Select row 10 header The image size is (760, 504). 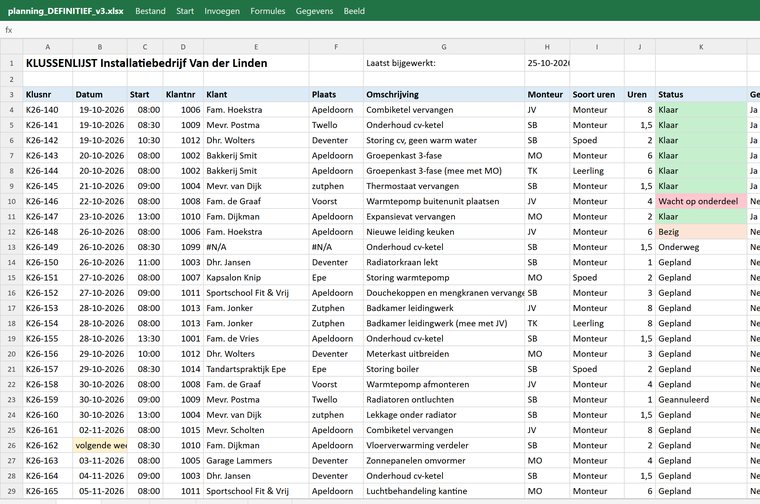tap(11, 202)
